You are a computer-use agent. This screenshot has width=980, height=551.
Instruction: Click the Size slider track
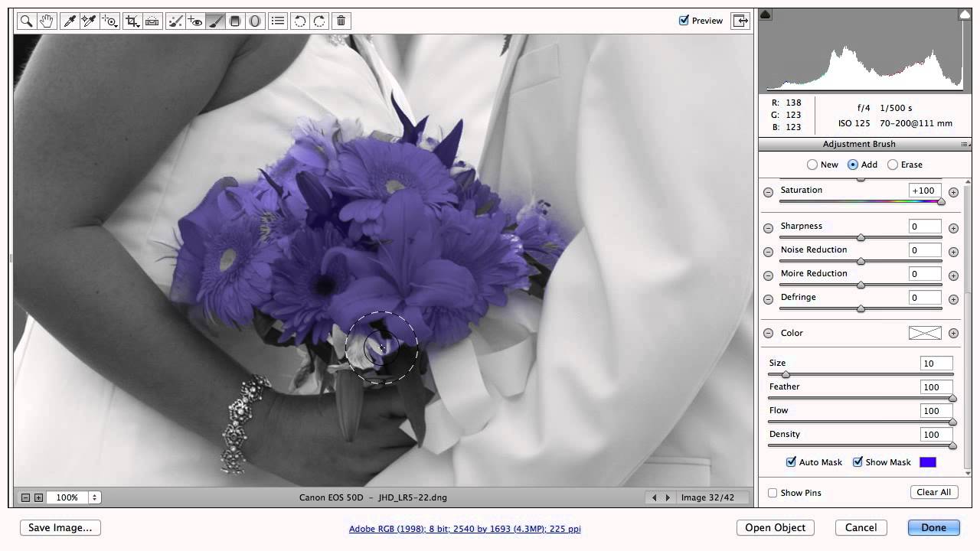[861, 374]
